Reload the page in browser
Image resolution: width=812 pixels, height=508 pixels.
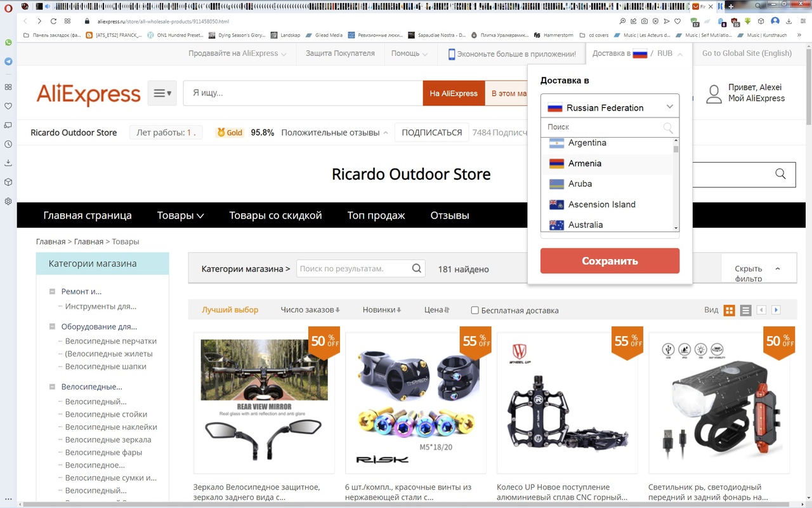pyautogui.click(x=53, y=21)
